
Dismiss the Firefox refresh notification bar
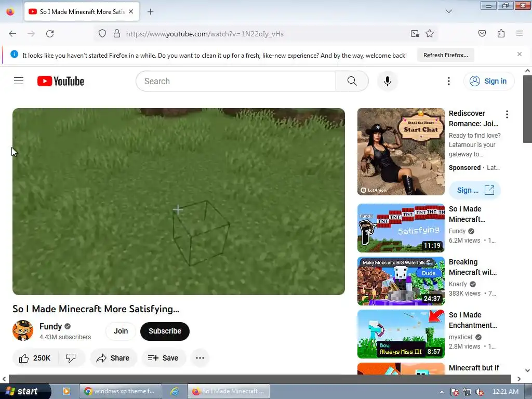(519, 54)
